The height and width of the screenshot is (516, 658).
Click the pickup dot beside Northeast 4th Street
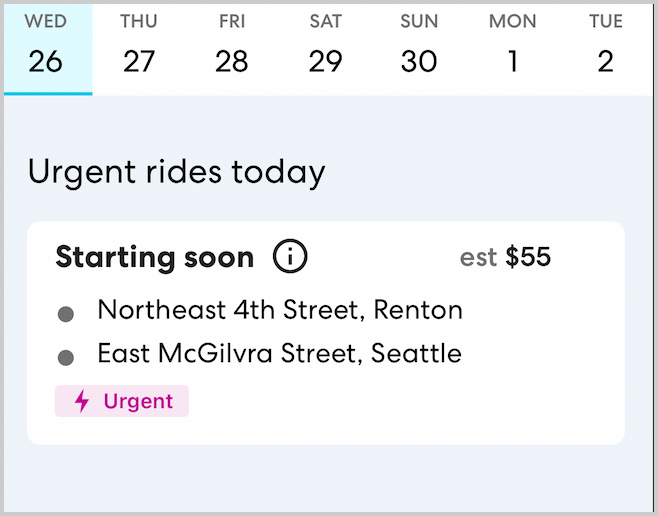[x=66, y=314]
